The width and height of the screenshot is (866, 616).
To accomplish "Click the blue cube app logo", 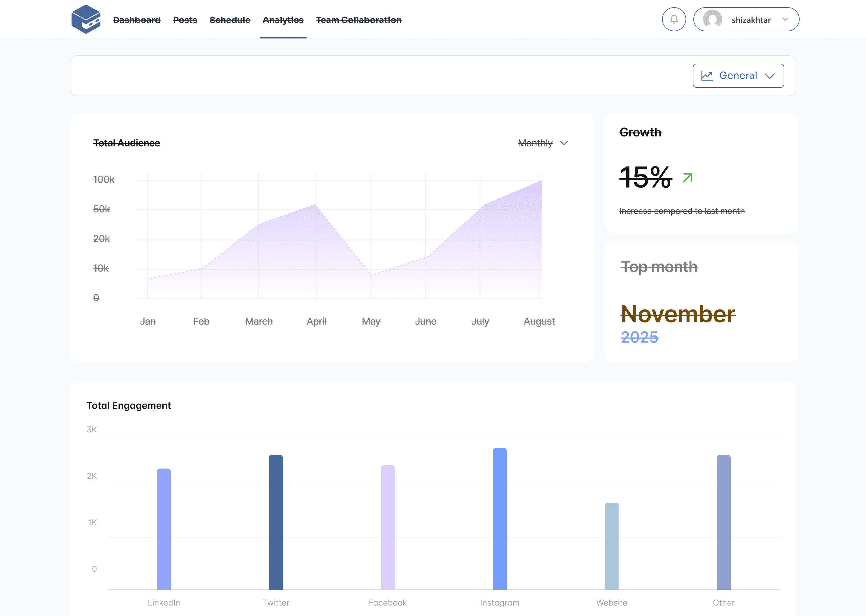I will [86, 19].
